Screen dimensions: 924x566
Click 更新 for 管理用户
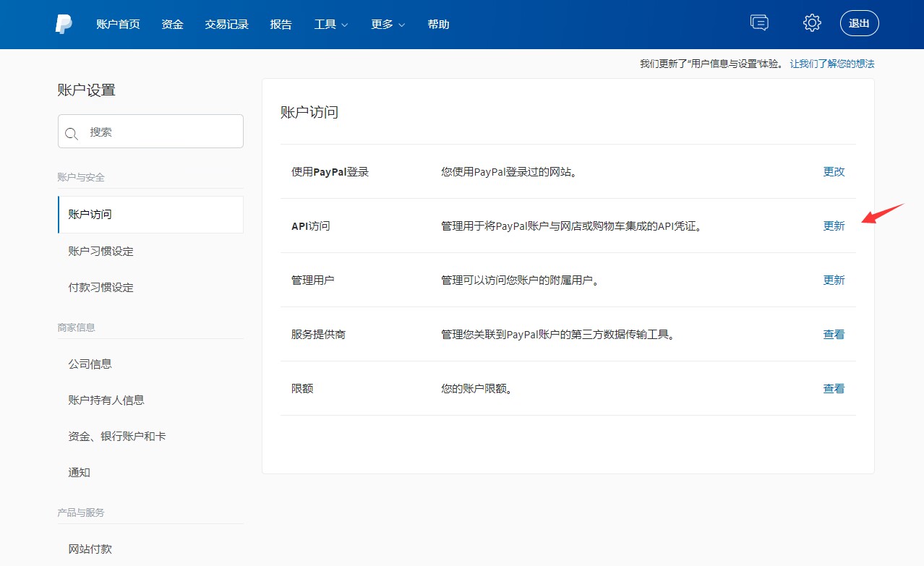[x=834, y=280]
